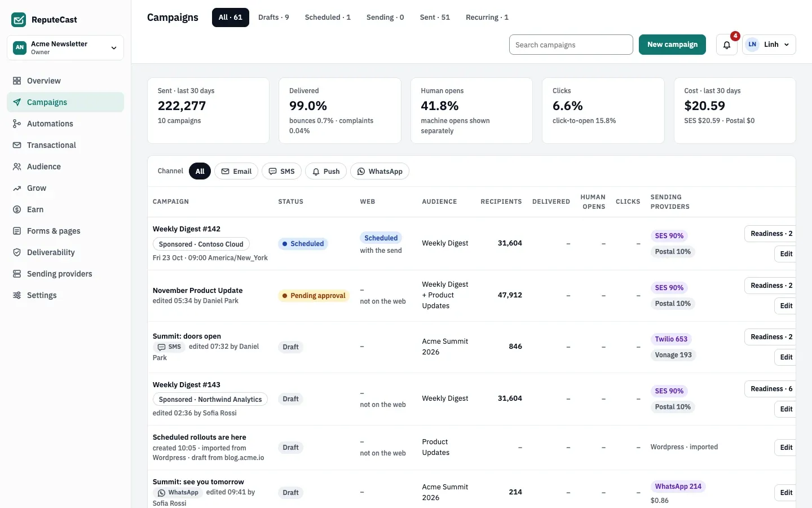Image resolution: width=812 pixels, height=508 pixels.
Task: Open Readiness for November Product Update
Action: click(771, 286)
